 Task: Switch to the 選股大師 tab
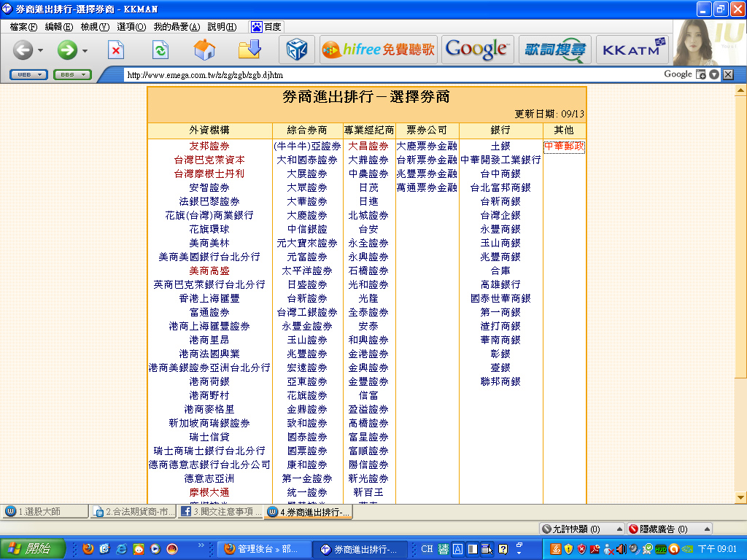tap(44, 511)
